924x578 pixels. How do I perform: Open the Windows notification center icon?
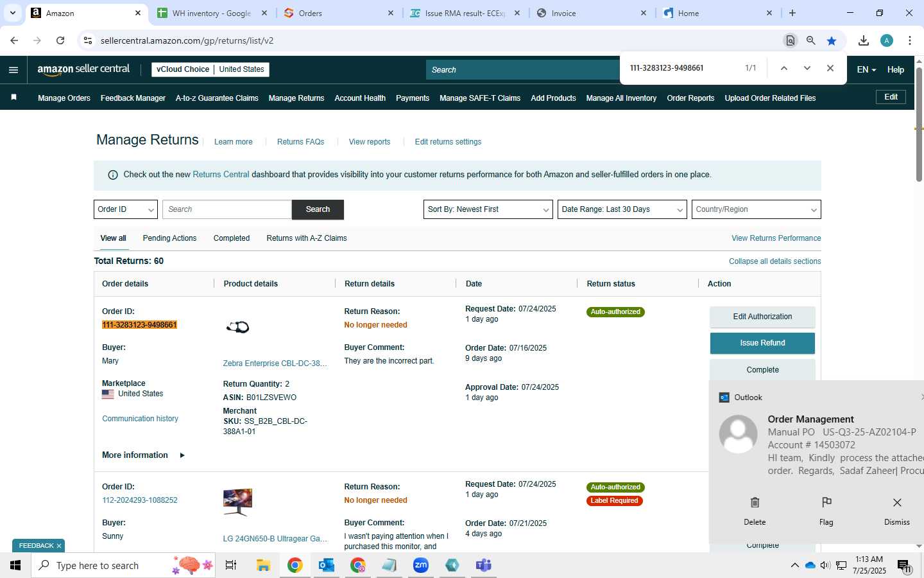coord(903,566)
